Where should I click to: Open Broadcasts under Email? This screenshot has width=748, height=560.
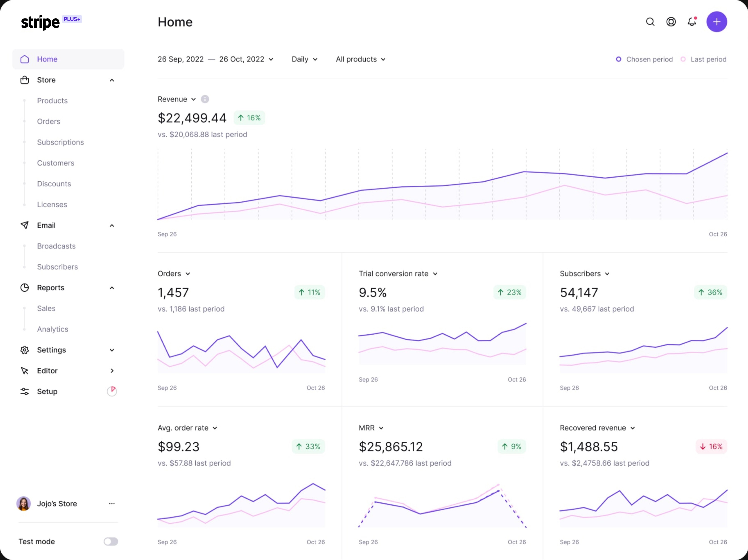tap(56, 246)
